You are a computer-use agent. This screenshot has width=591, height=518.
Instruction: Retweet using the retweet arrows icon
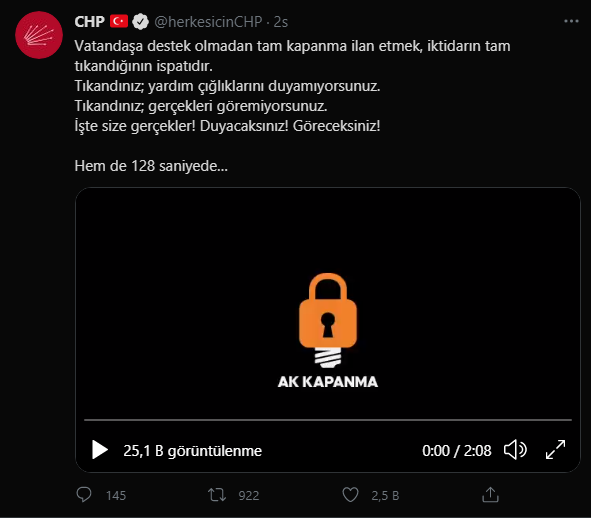[x=217, y=495]
